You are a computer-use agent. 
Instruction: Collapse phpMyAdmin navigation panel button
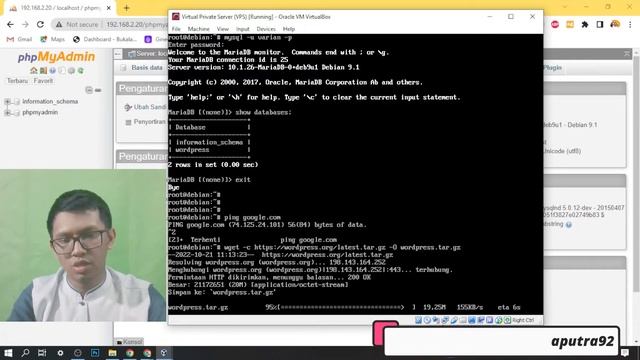(118, 53)
